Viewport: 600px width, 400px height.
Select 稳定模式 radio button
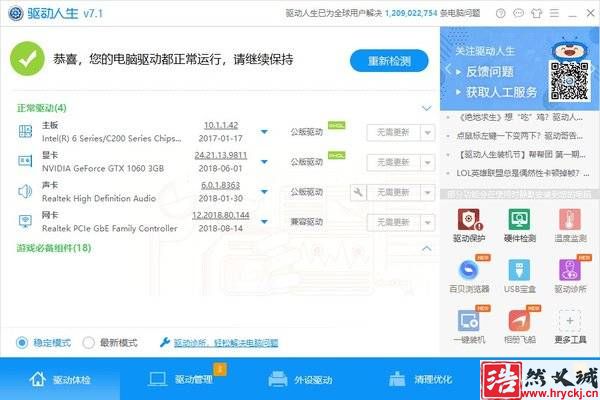22,343
